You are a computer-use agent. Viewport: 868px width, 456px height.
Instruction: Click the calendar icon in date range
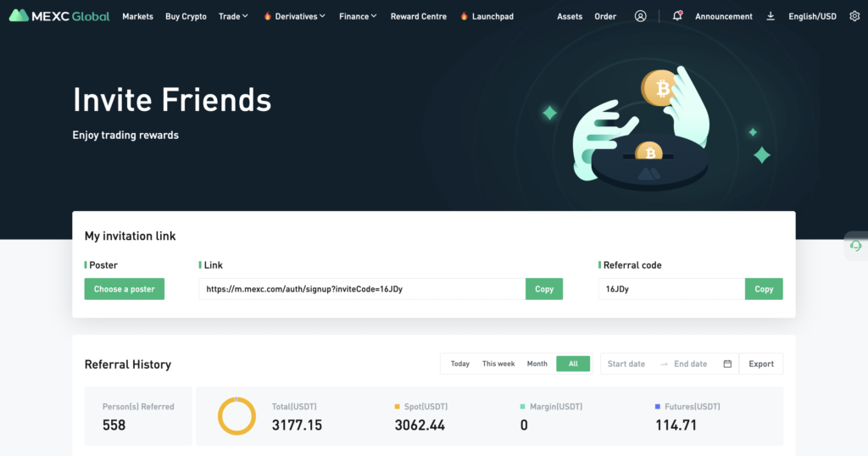[727, 364]
